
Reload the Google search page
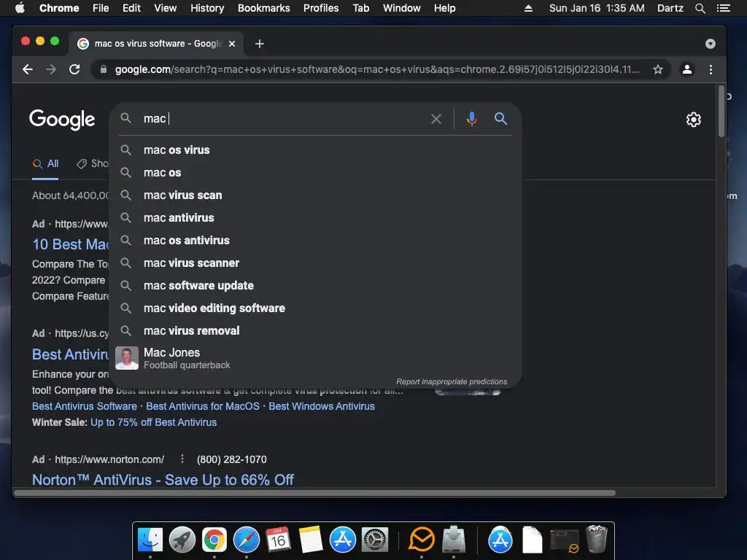point(74,69)
